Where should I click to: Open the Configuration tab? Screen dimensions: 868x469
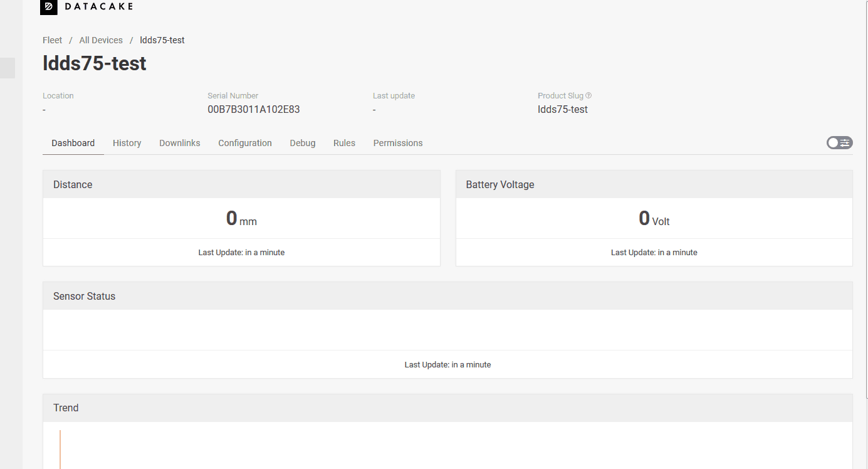tap(245, 143)
